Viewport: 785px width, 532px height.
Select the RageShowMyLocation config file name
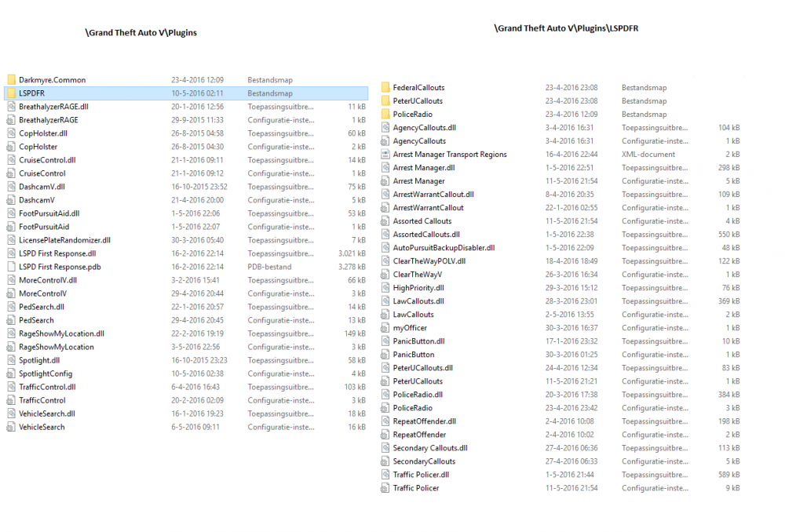pos(57,347)
